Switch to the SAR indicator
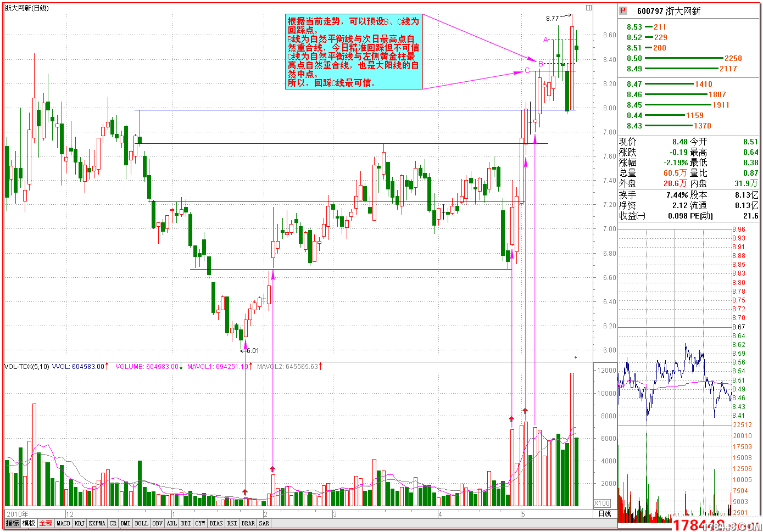This screenshot has width=763, height=532. pos(264,523)
